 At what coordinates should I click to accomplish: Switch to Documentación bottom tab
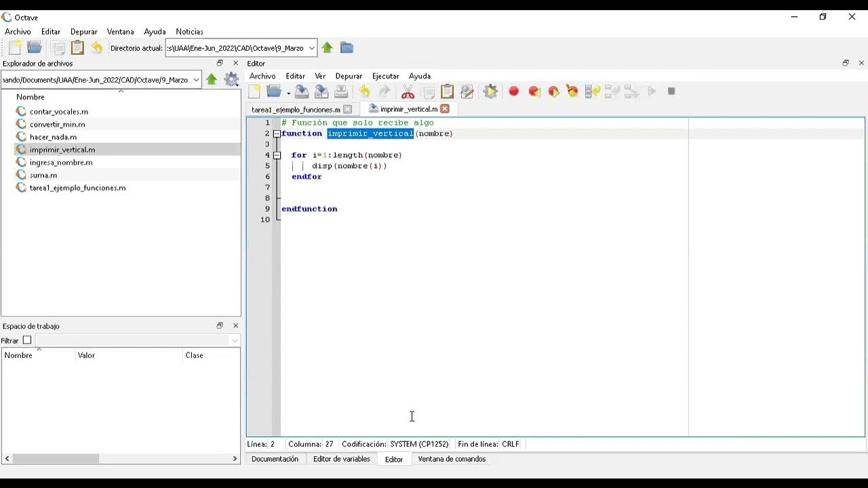click(275, 459)
